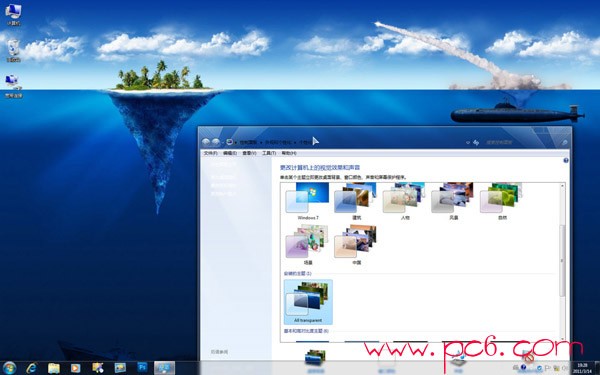Open the 文件(F) menu
The height and width of the screenshot is (375, 600).
210,153
